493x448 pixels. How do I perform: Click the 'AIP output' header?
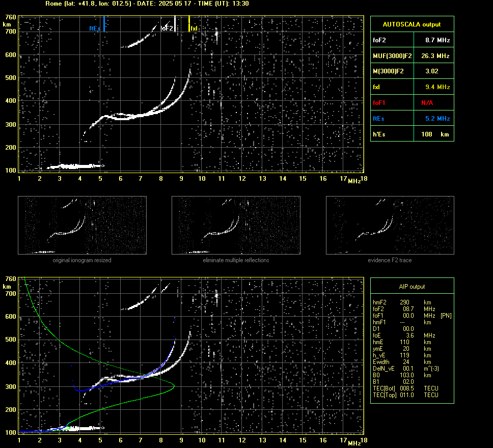412,287
